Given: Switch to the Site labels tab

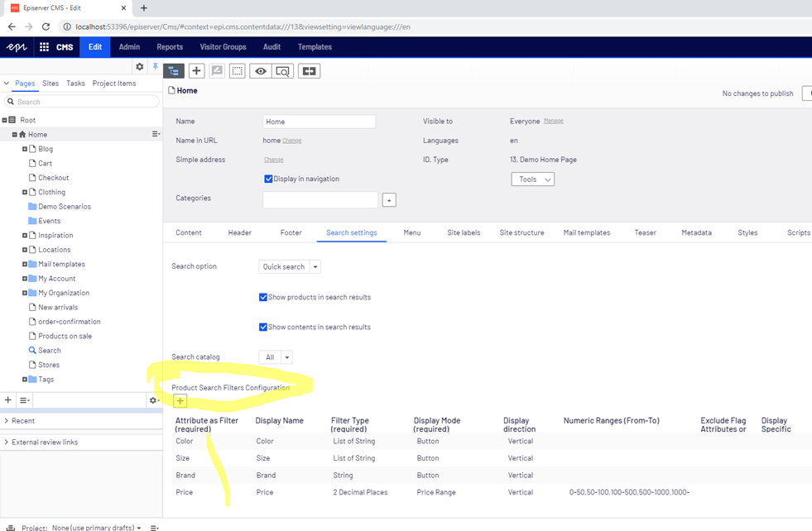Looking at the screenshot, I should coord(464,233).
